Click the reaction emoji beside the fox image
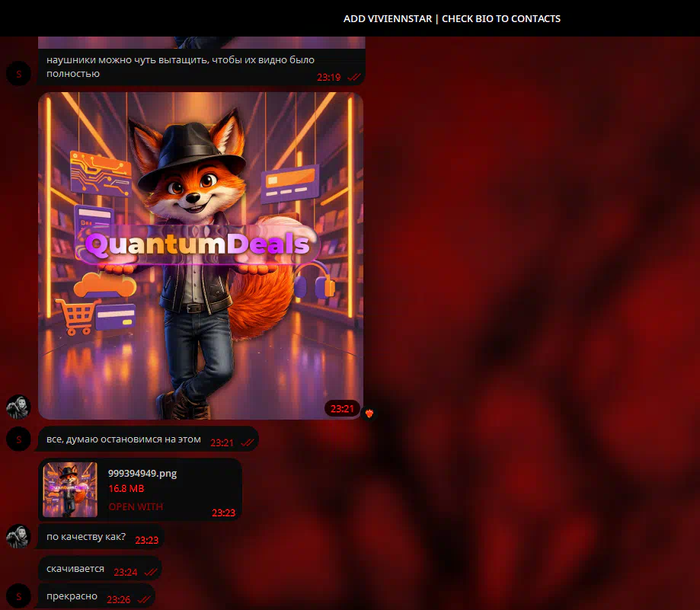The image size is (700, 610). tap(370, 413)
